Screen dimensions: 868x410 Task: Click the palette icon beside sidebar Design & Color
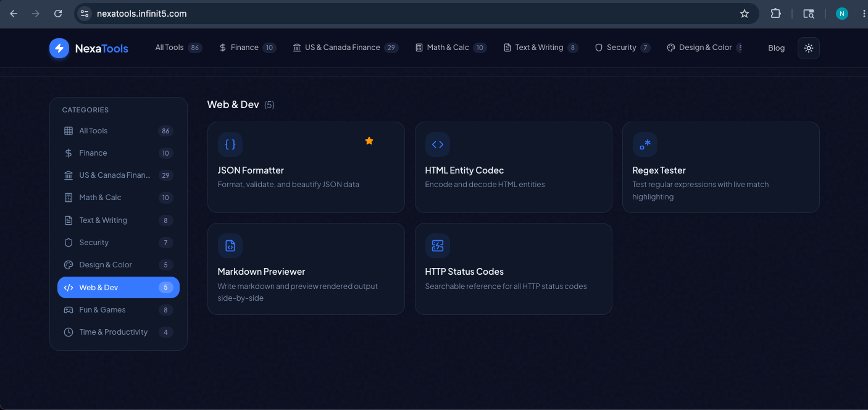click(x=69, y=265)
